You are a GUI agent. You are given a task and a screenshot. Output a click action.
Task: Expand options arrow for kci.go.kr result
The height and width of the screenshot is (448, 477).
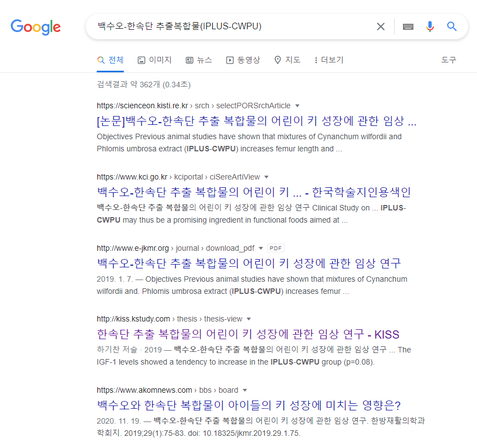[x=266, y=177]
